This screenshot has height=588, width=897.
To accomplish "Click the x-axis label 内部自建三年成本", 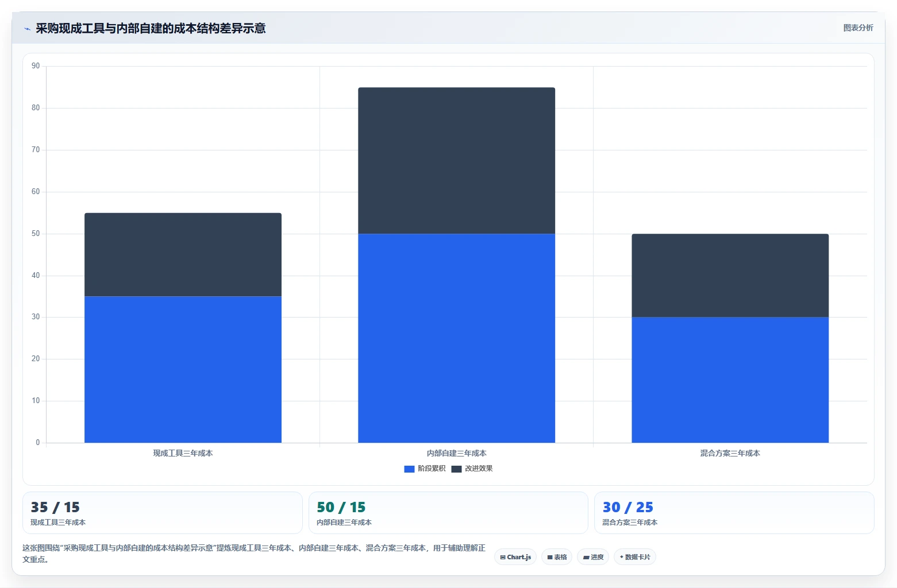I will (456, 453).
